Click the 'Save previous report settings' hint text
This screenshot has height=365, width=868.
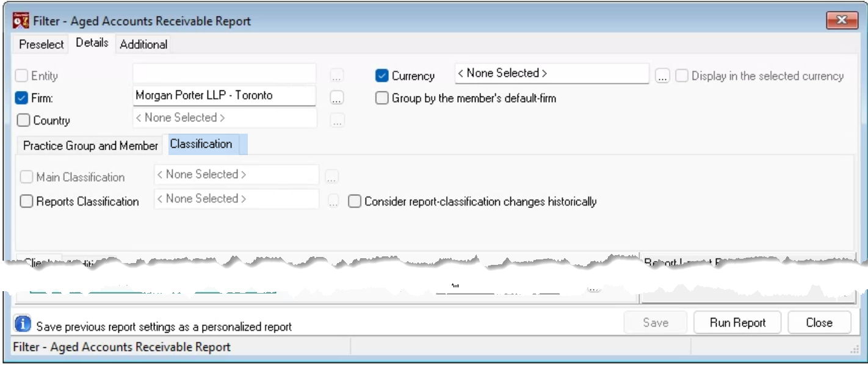164,327
